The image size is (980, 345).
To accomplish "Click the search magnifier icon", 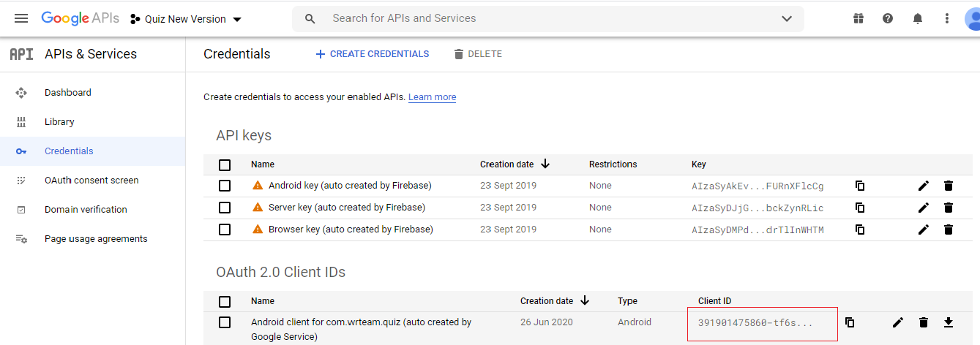I will [310, 18].
